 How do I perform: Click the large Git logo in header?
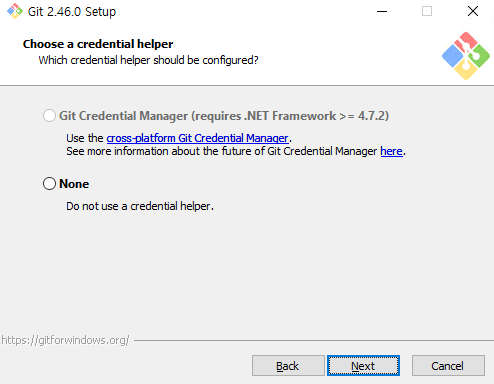[466, 56]
